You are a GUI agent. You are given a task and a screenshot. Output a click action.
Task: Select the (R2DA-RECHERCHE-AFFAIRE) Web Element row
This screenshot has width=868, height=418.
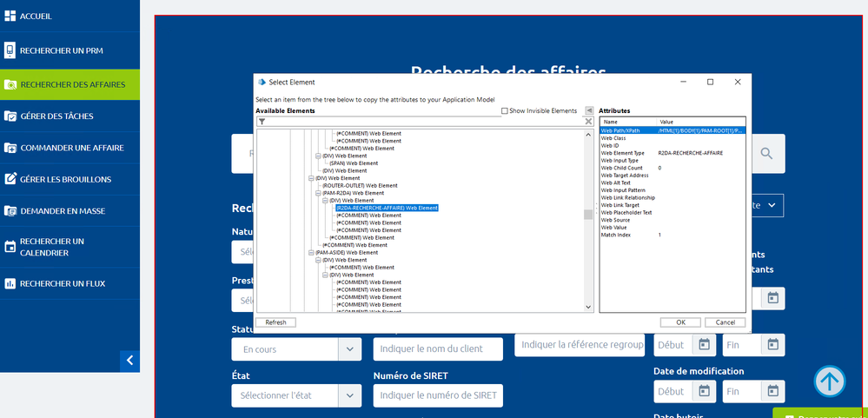point(387,209)
